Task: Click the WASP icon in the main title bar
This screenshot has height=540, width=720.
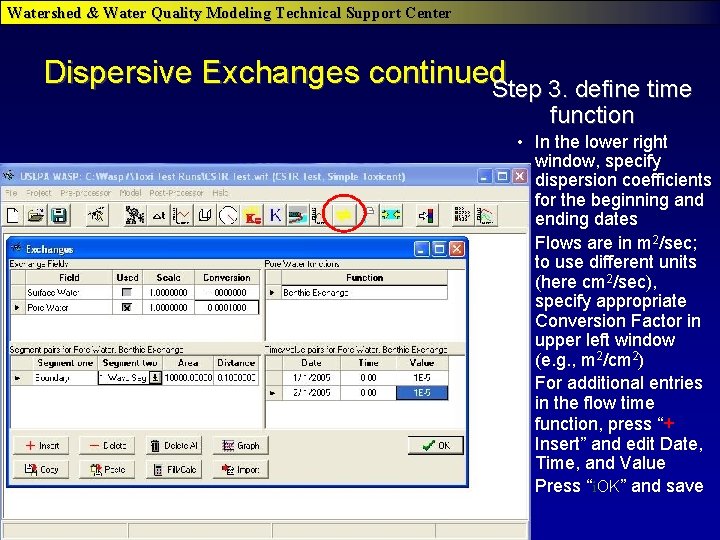Action: pos(9,176)
